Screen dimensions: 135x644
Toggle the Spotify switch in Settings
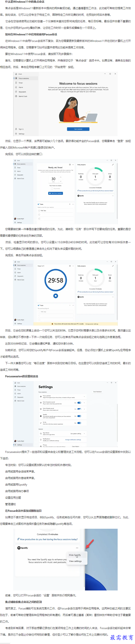(79, 416)
